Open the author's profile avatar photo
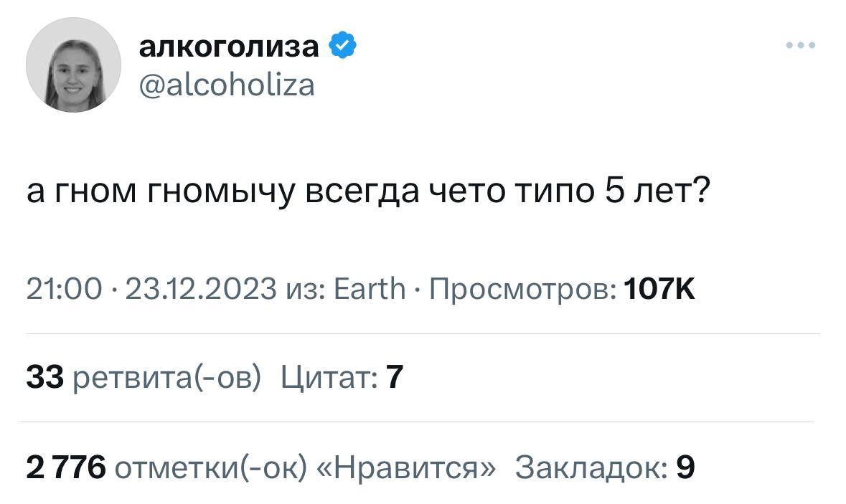Screen dimensions: 846x504 73,65
